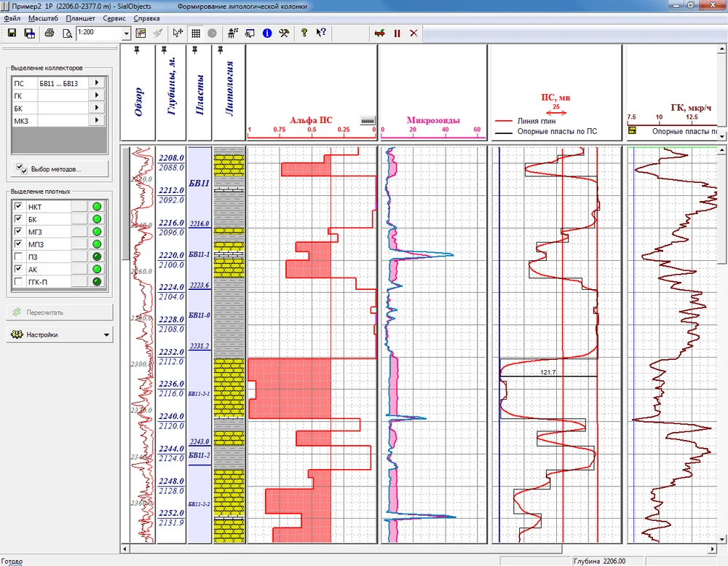Click the red pause icon
Viewport: 728px width, 566px height.
[x=397, y=33]
